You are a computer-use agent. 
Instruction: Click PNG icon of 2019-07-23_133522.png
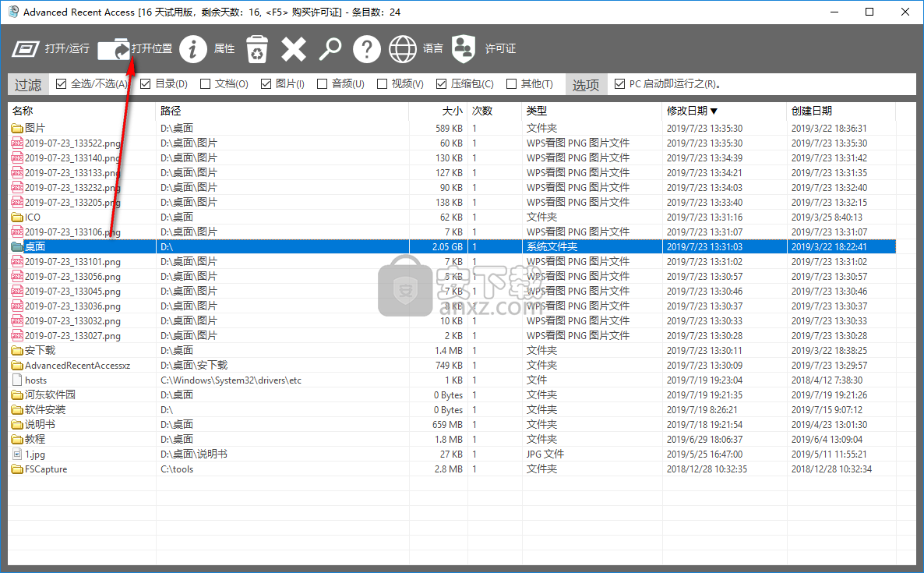coord(17,143)
